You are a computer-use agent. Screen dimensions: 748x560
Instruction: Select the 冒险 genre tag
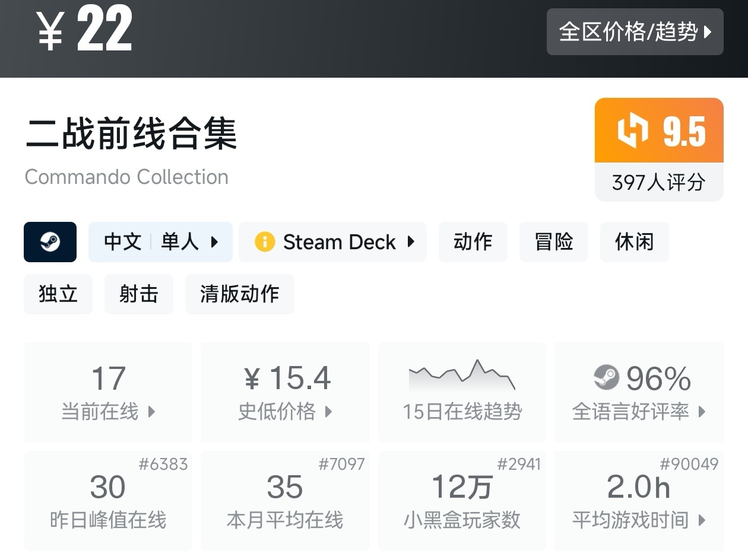pyautogui.click(x=553, y=242)
